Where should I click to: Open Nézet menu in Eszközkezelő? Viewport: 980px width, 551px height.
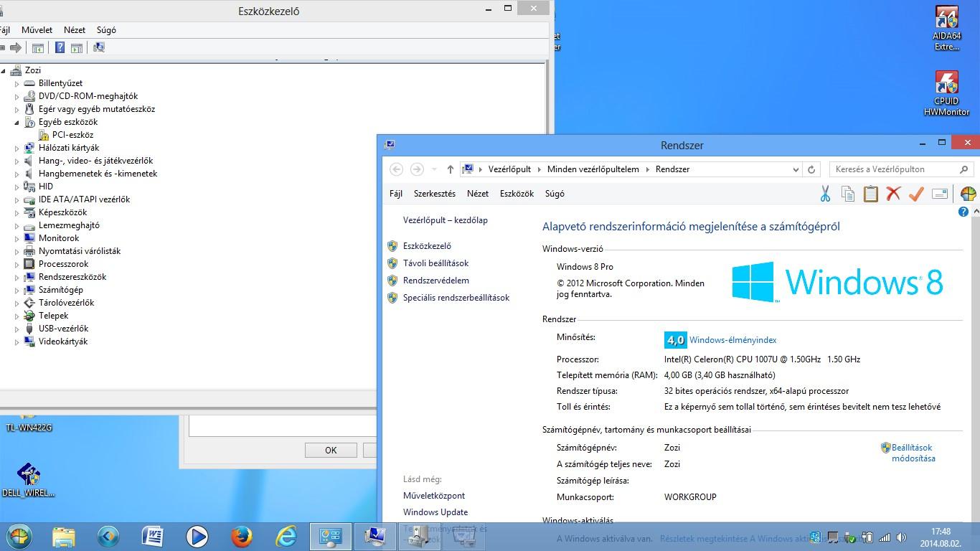[75, 30]
